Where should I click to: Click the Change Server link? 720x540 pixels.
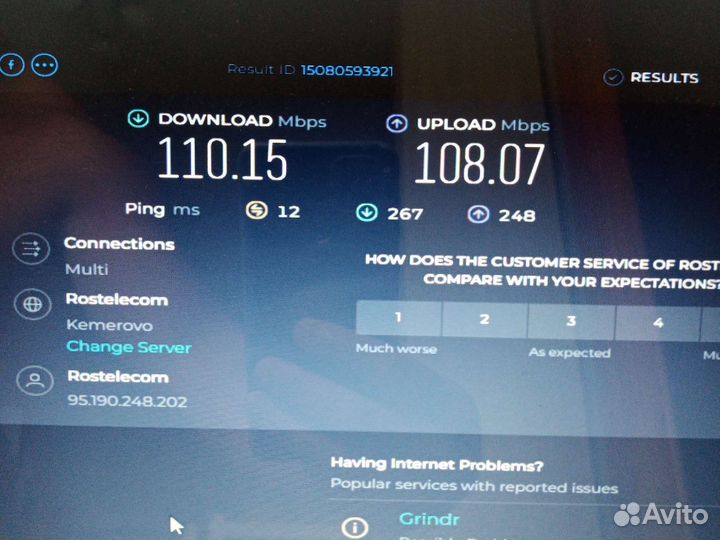click(x=129, y=347)
